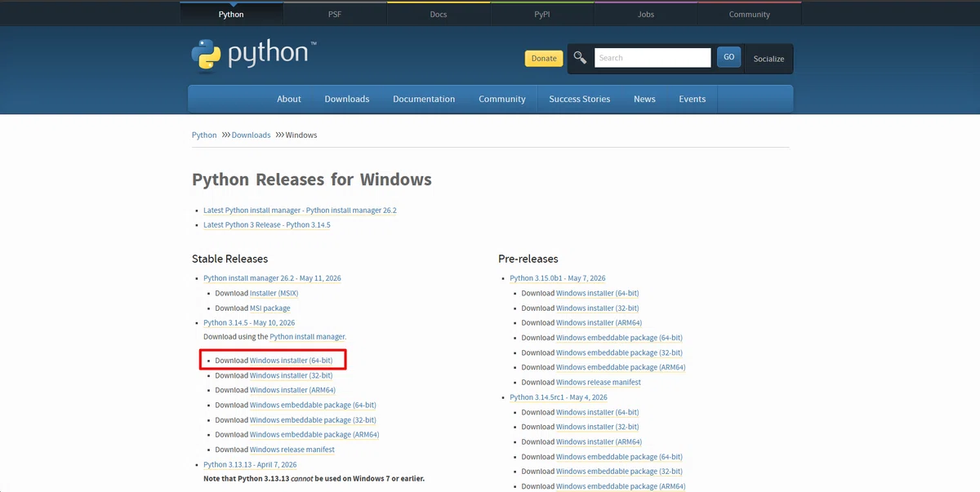This screenshot has height=492, width=980.
Task: Open Python install manager 26.2 - May 11, 2026
Action: pyautogui.click(x=272, y=278)
